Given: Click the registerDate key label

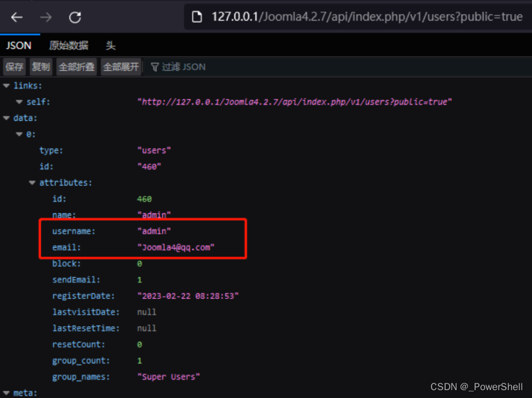Looking at the screenshot, I should coord(83,296).
